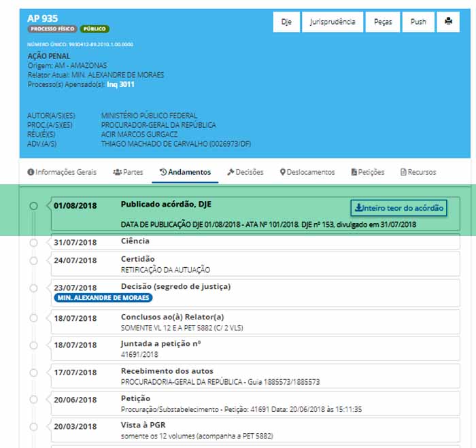The width and height of the screenshot is (476, 448).
Task: Select the 23/07/2018 Decisão entry
Action: 175,286
